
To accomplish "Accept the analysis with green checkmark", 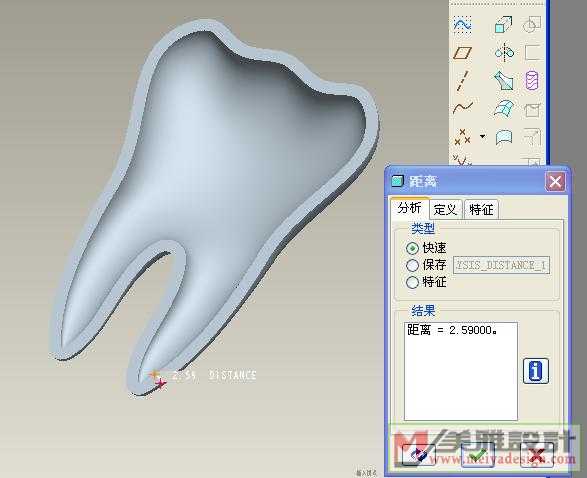I will [478, 455].
